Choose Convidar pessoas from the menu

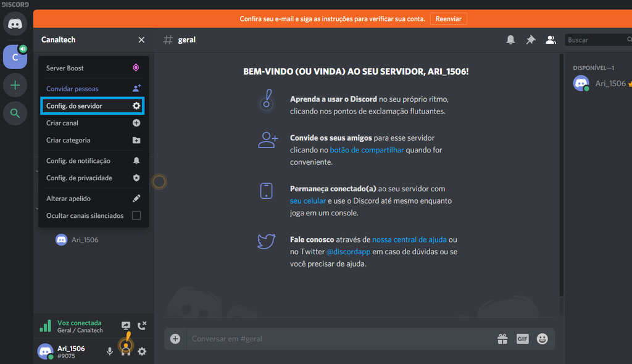[93, 89]
